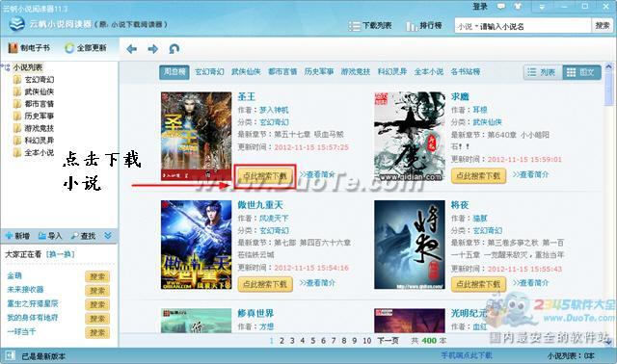Go back with the left arrow
This screenshot has height=364, width=617.
tap(132, 49)
